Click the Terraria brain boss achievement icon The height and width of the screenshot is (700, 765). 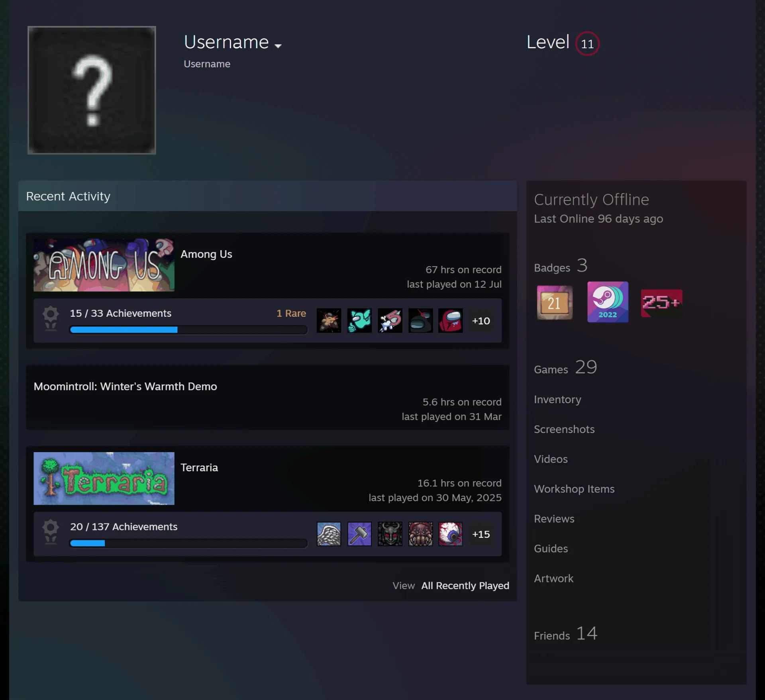[x=420, y=534]
